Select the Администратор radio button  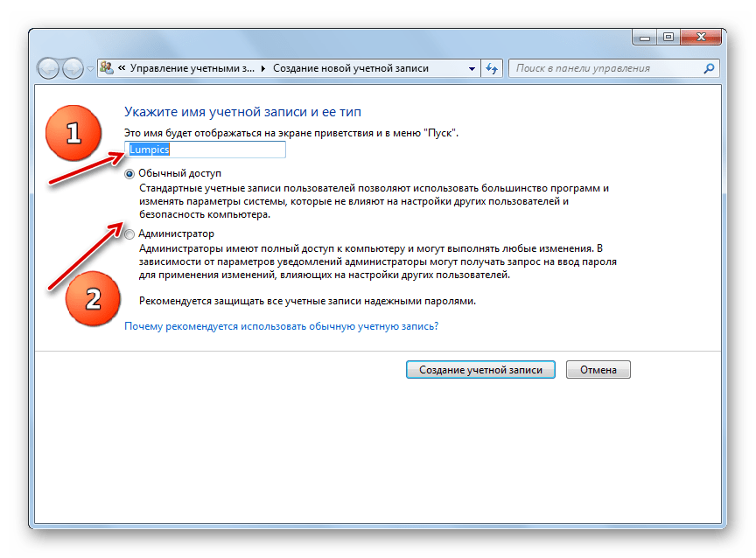pyautogui.click(x=129, y=234)
